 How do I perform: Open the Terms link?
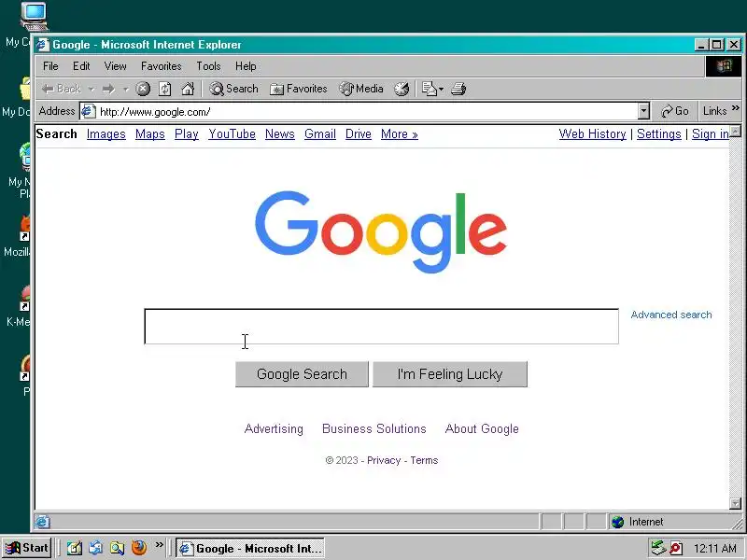(424, 460)
